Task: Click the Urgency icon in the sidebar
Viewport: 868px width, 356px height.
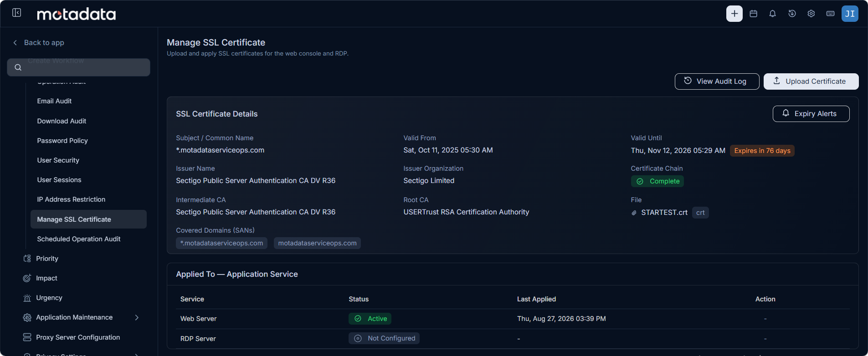Action: [27, 298]
